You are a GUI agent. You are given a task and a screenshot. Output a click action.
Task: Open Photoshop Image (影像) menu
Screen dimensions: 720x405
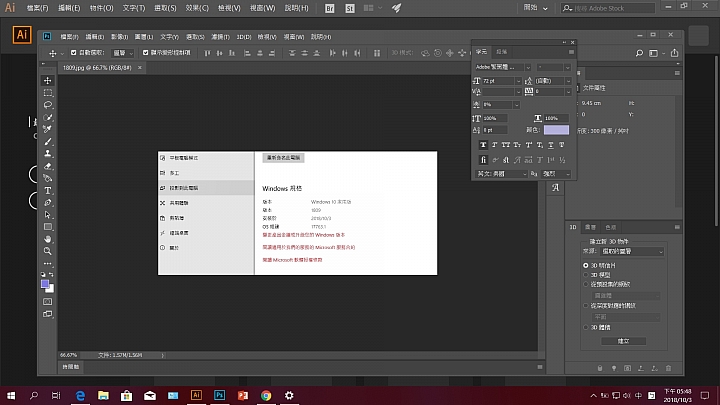click(x=119, y=37)
